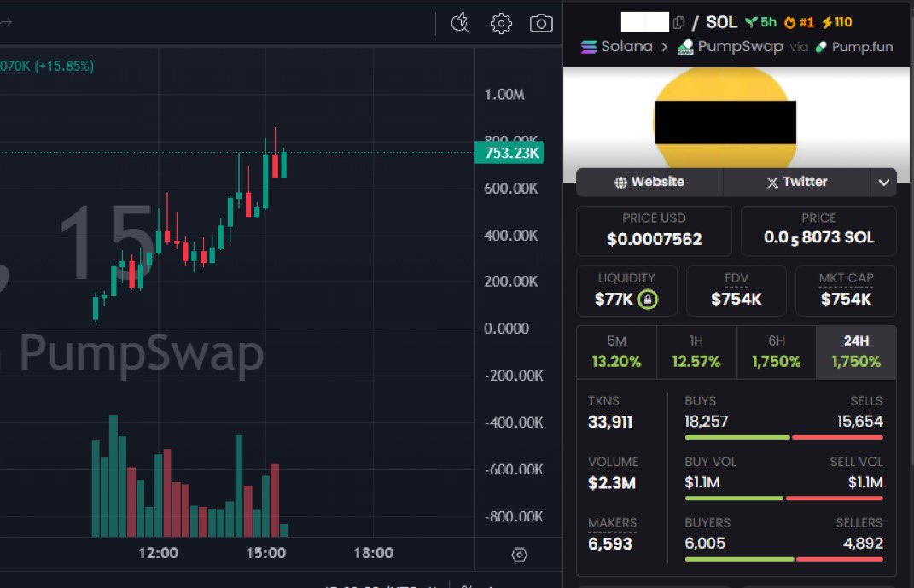The height and width of the screenshot is (588, 914).
Task: Click the buy vol versus sell vol bar
Action: tap(784, 498)
